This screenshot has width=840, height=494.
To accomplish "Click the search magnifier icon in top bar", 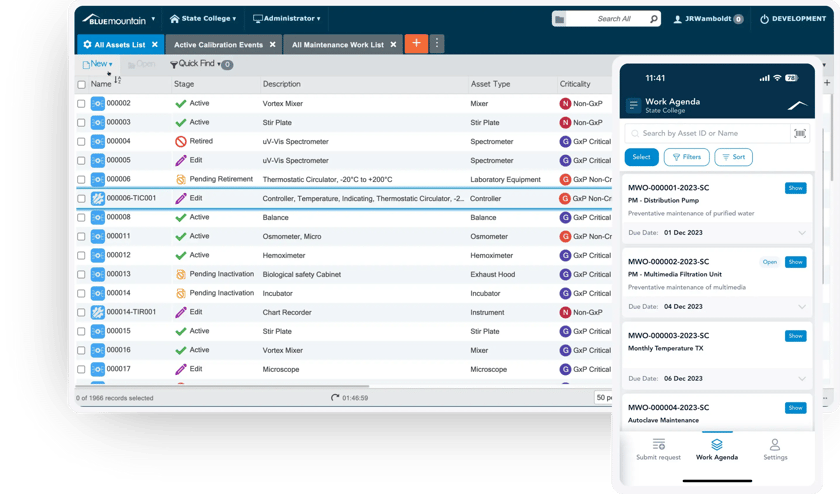I will 653,19.
